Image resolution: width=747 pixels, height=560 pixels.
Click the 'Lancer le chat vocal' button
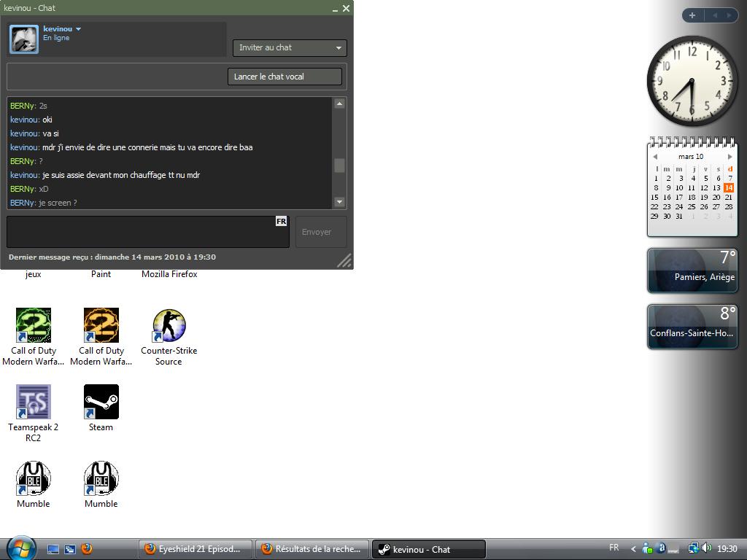pyautogui.click(x=285, y=77)
